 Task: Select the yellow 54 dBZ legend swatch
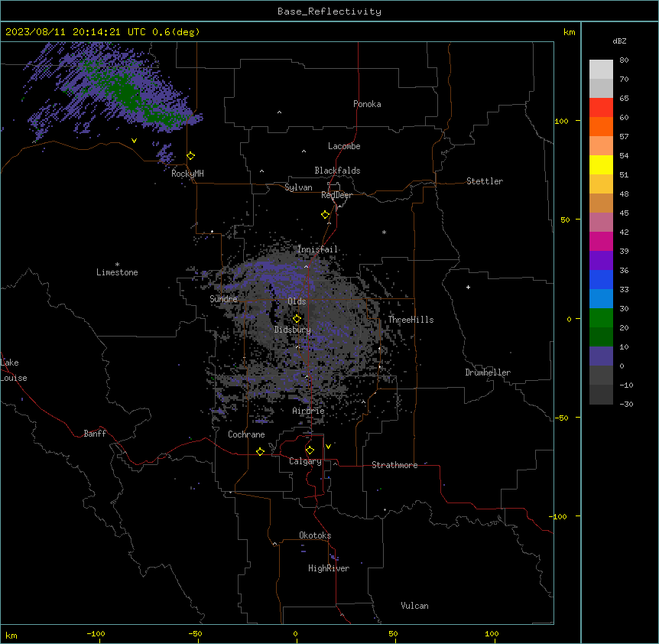pyautogui.click(x=601, y=164)
